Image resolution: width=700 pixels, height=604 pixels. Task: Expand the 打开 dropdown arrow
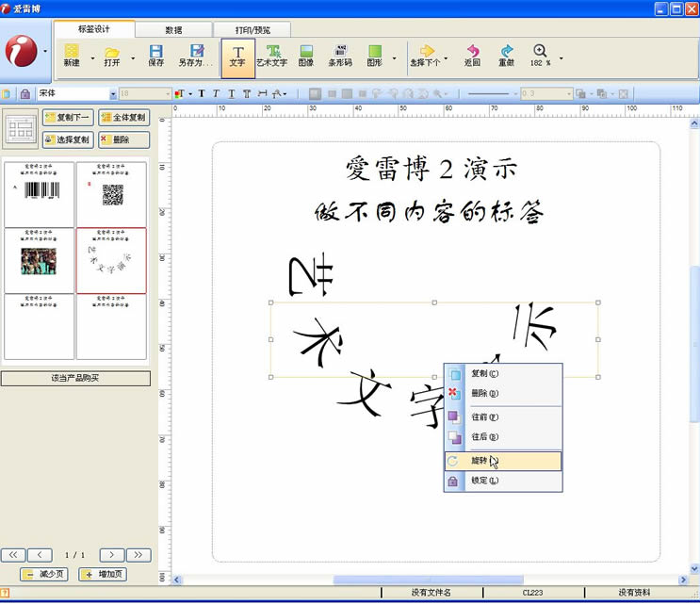(133, 58)
